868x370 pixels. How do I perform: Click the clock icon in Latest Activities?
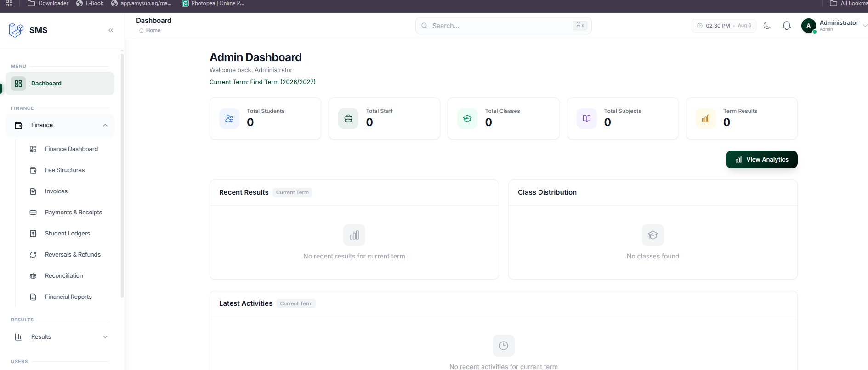[x=504, y=346]
